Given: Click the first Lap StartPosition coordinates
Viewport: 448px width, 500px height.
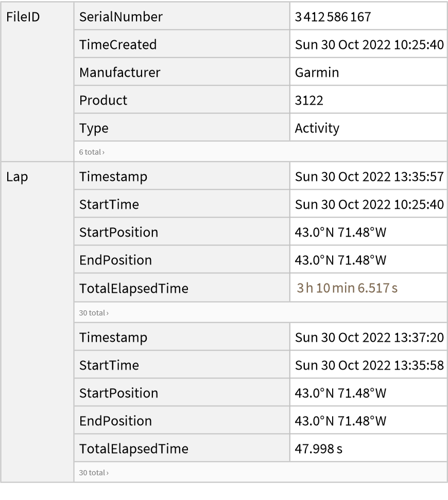Looking at the screenshot, I should [x=340, y=232].
